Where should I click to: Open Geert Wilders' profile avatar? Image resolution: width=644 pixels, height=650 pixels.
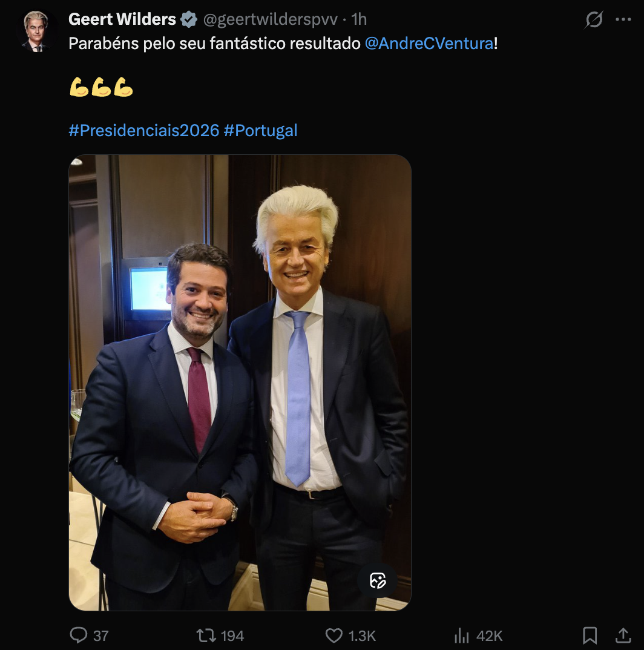coord(35,31)
